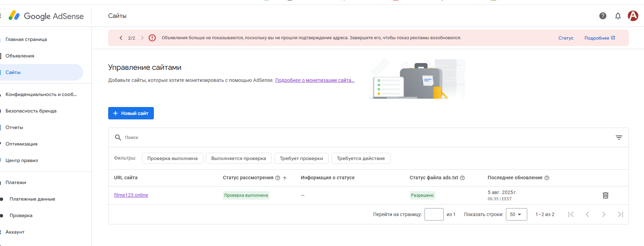644x246 pixels.
Task: Open Отчеты in the sidebar
Action: coord(14,127)
